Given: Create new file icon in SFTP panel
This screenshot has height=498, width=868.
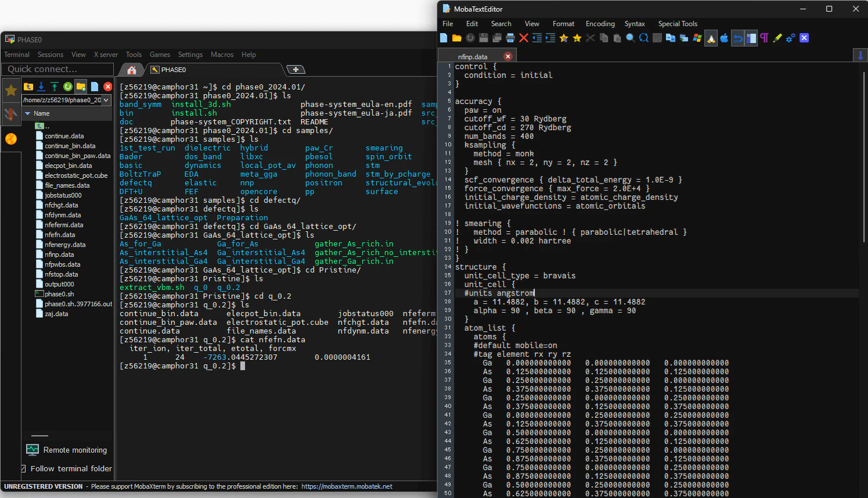Looking at the screenshot, I should point(95,87).
